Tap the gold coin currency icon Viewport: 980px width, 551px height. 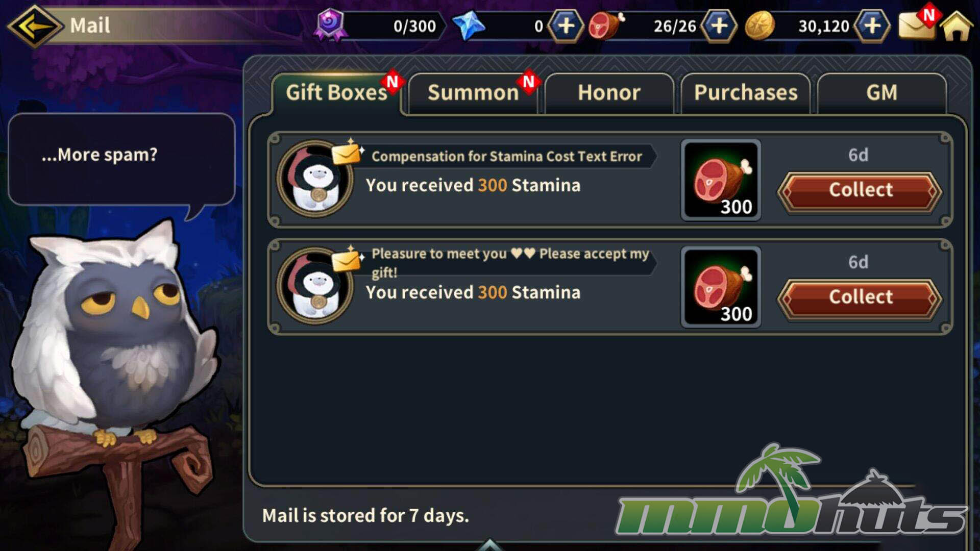point(760,26)
